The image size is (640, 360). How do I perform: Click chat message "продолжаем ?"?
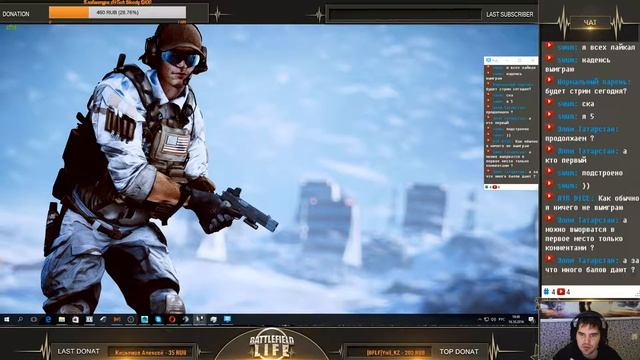point(570,139)
